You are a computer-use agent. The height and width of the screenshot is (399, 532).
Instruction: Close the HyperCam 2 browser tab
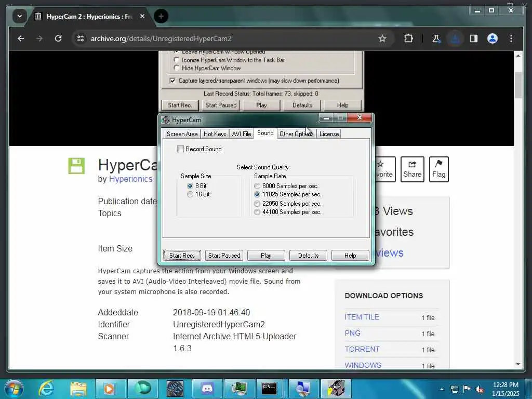click(x=142, y=16)
